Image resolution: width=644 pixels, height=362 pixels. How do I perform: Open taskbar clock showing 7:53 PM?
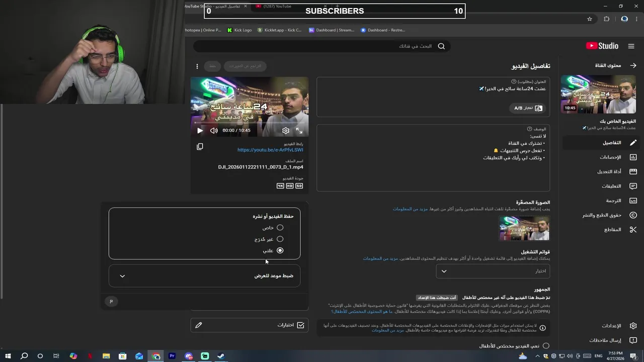point(615,356)
